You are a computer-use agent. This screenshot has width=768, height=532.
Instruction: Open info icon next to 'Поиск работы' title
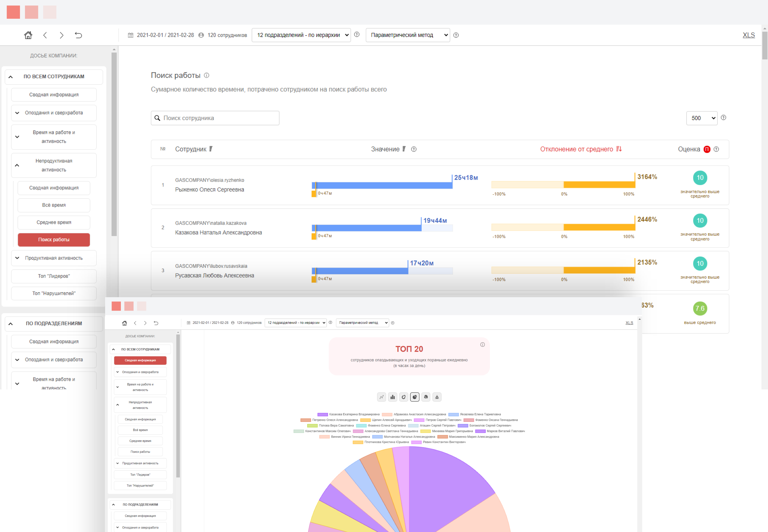(x=206, y=75)
